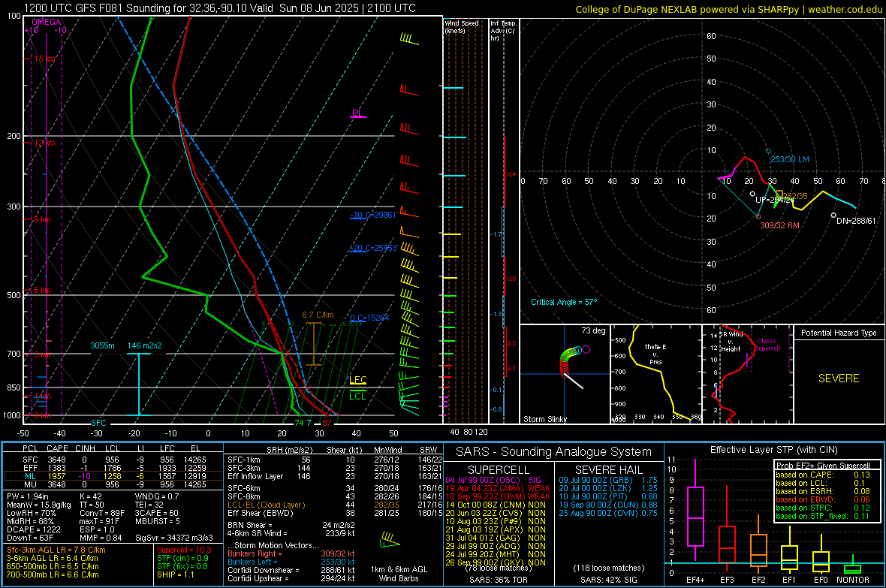Click the 0 C=15264' height label
This screenshot has width=886, height=588.
tap(370, 318)
